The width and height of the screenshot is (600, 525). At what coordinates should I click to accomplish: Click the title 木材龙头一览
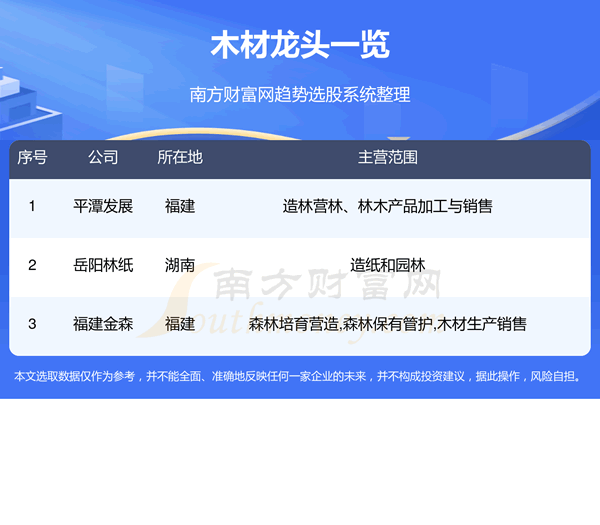300,46
